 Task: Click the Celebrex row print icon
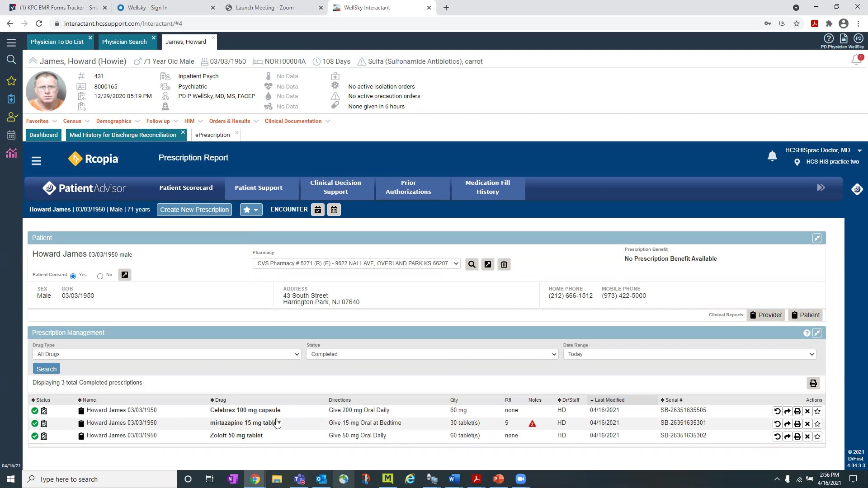797,411
